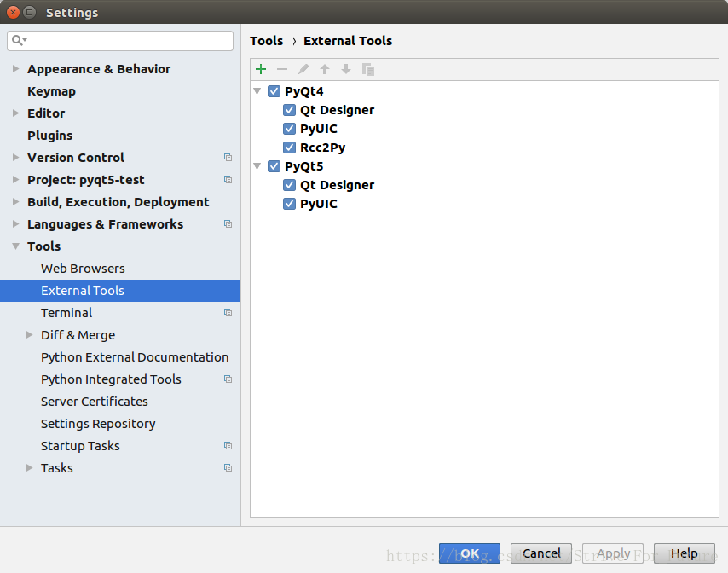Toggle PyUIC checkbox under PyQt5
Image resolution: width=728 pixels, height=573 pixels.
point(289,204)
